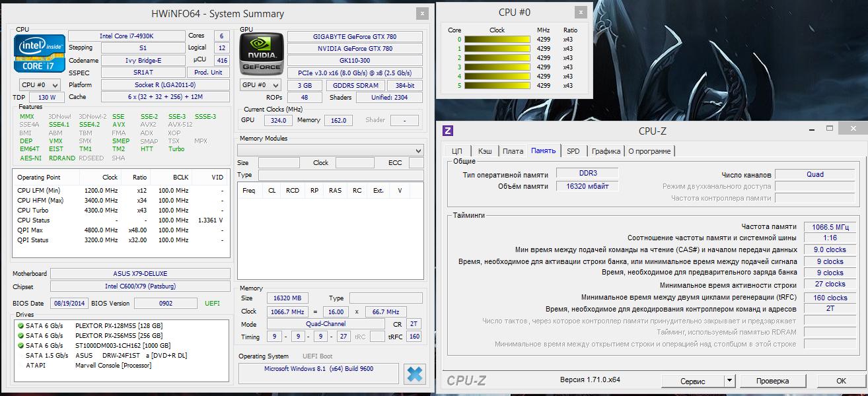
Task: Click the GK110-300 GPU codename field
Action: 355,61
